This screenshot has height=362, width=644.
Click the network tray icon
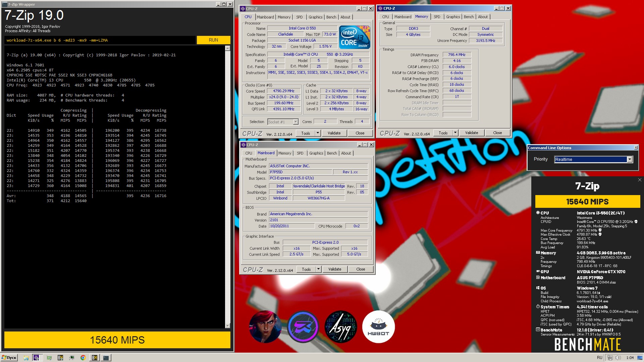[x=610, y=358]
